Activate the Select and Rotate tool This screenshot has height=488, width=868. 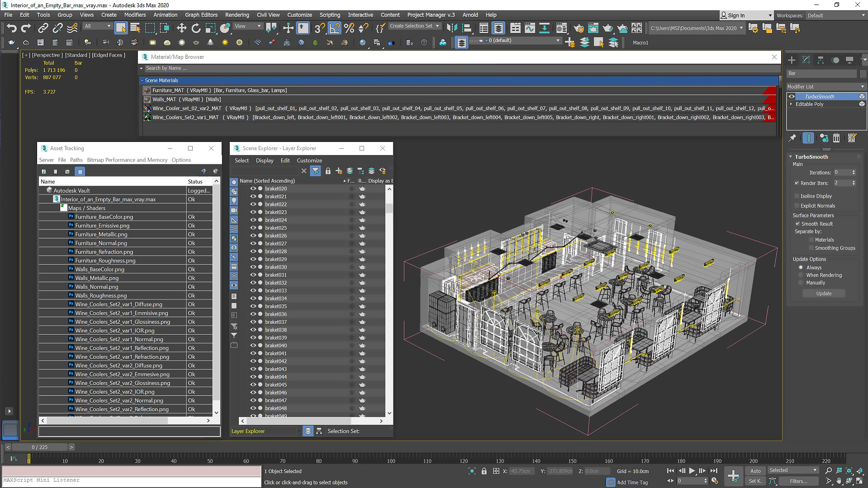tap(196, 28)
